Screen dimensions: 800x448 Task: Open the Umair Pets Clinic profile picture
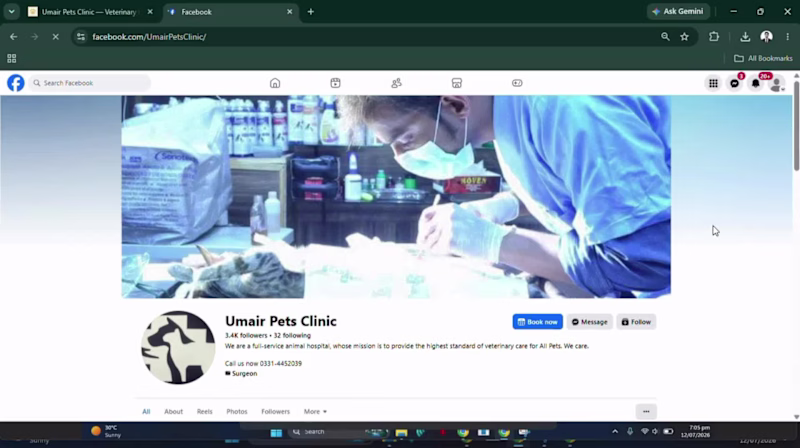(x=178, y=347)
